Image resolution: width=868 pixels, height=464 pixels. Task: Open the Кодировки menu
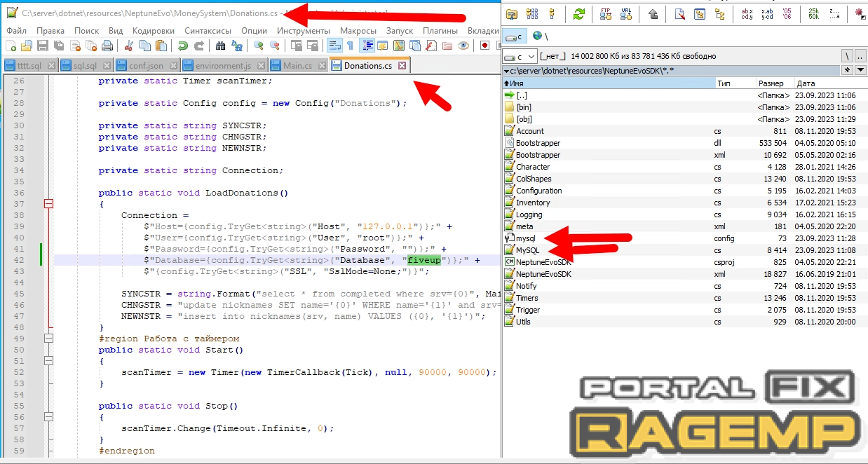(x=154, y=31)
